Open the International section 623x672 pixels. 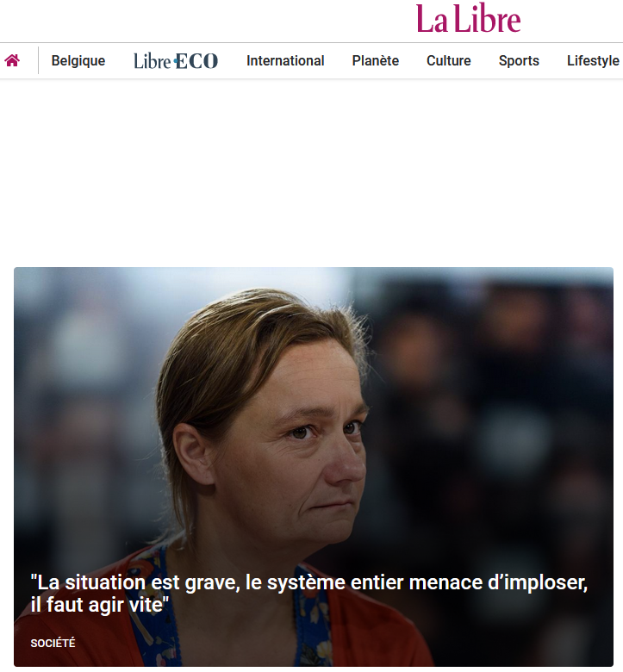click(285, 61)
